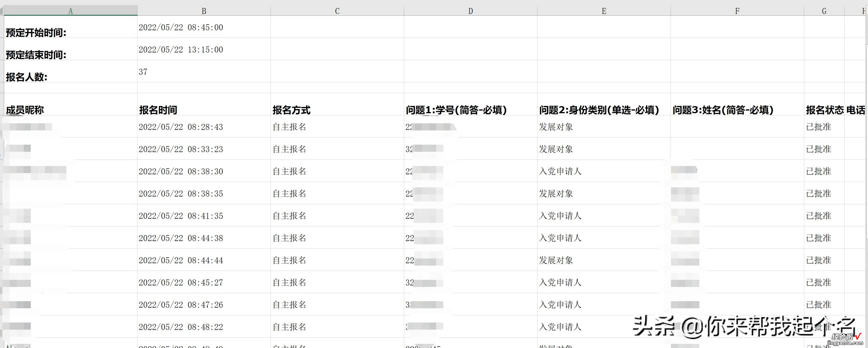The width and height of the screenshot is (868, 348).
Task: Select signup time 2022/05/22 08:44:44
Action: (204, 260)
